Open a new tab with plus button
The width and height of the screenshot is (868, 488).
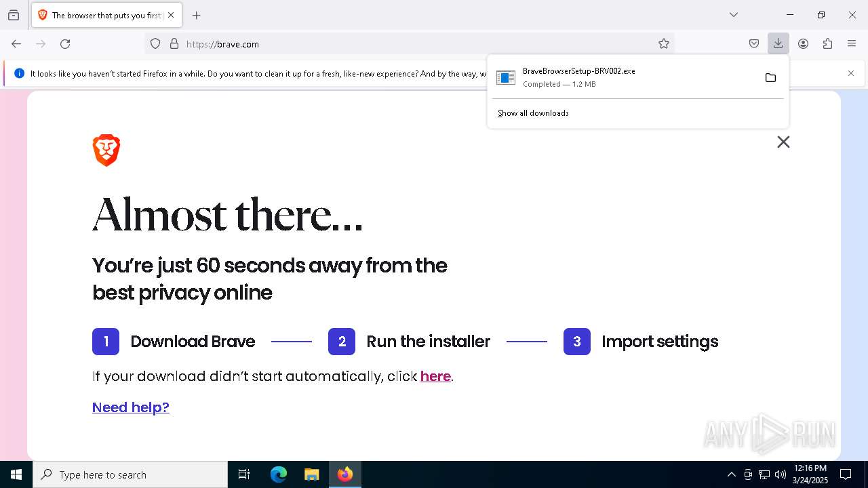[197, 15]
